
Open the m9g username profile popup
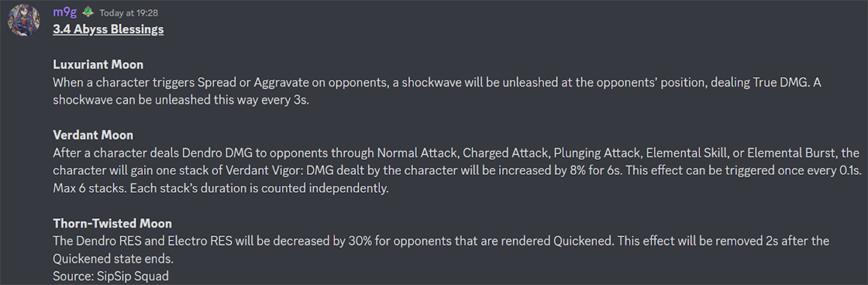[66, 12]
